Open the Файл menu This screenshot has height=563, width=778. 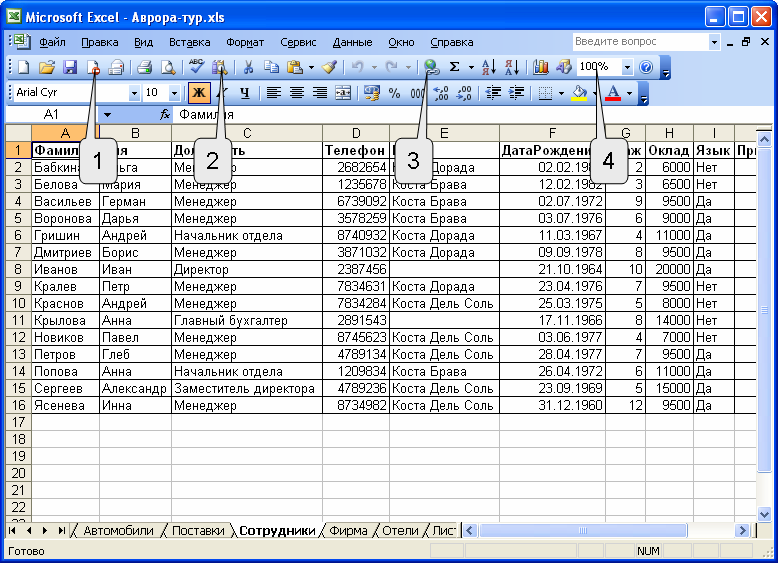pyautogui.click(x=52, y=42)
